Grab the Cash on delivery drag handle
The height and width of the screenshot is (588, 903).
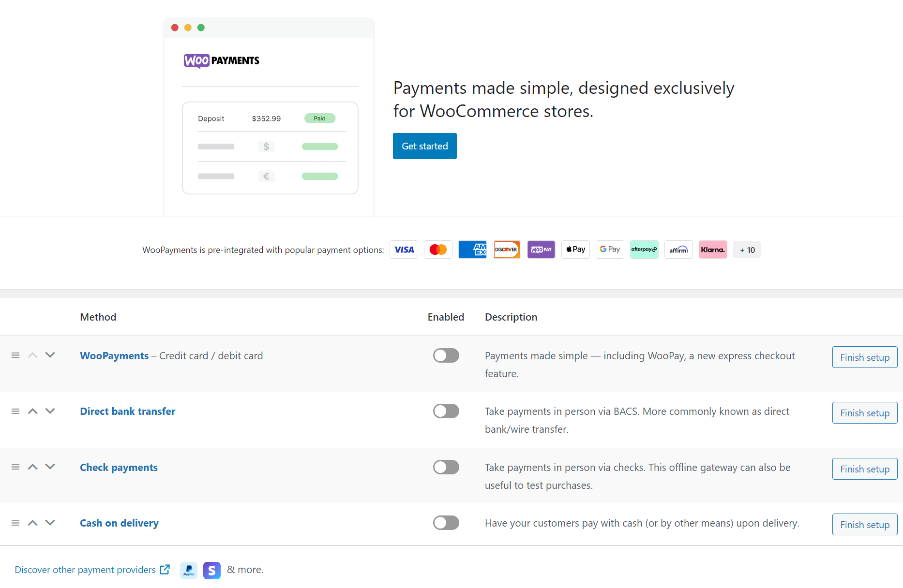click(x=15, y=523)
